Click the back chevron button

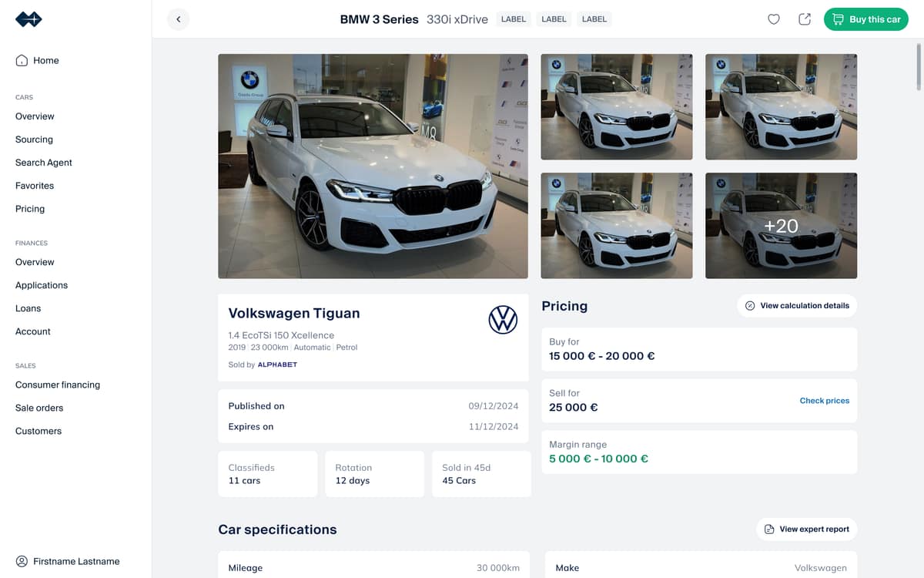click(x=178, y=19)
